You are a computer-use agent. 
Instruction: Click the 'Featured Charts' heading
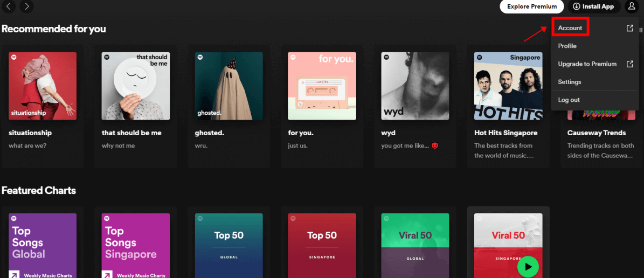click(x=39, y=191)
